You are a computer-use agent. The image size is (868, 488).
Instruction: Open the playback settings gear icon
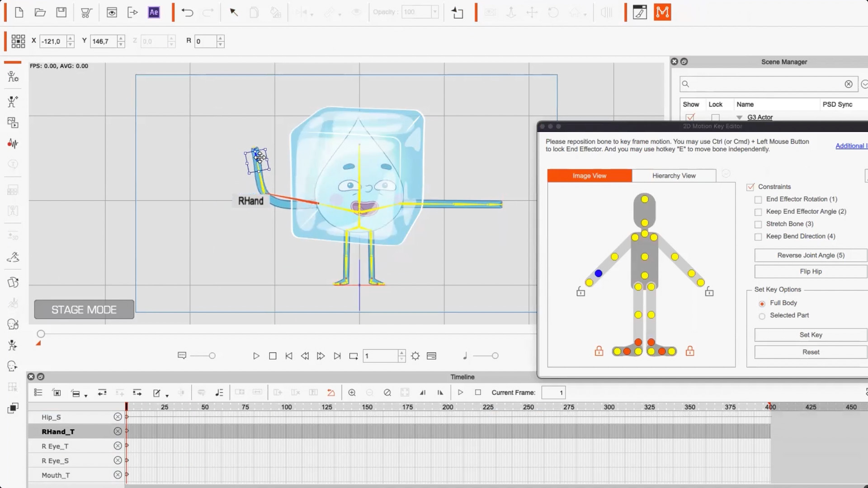pyautogui.click(x=415, y=356)
